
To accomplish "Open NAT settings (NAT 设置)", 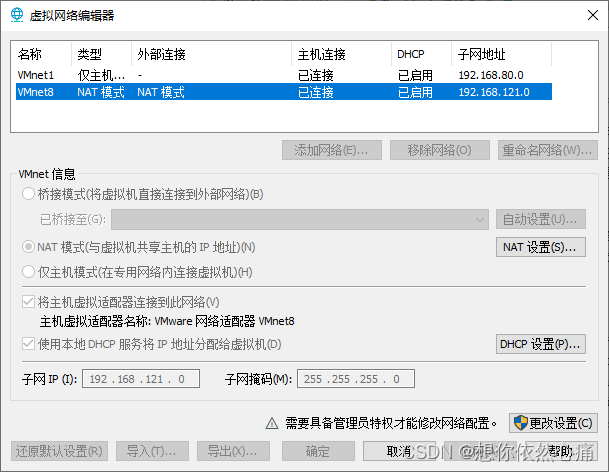I will coord(540,246).
